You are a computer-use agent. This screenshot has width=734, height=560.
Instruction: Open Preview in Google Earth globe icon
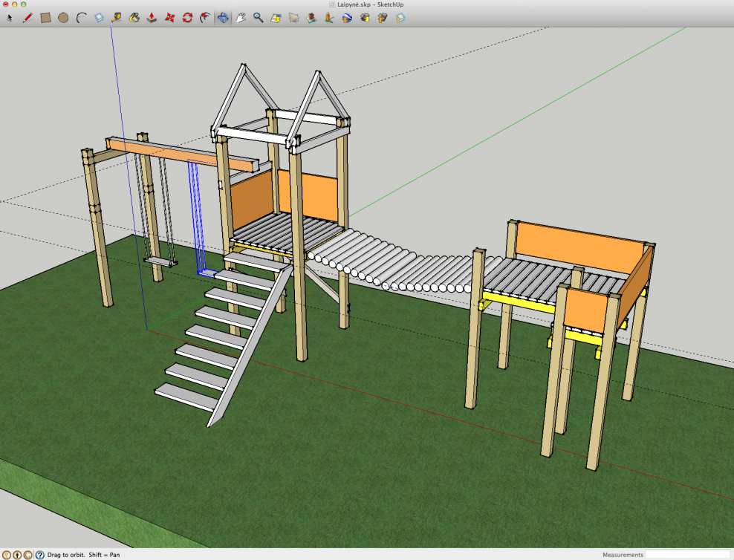click(347, 18)
